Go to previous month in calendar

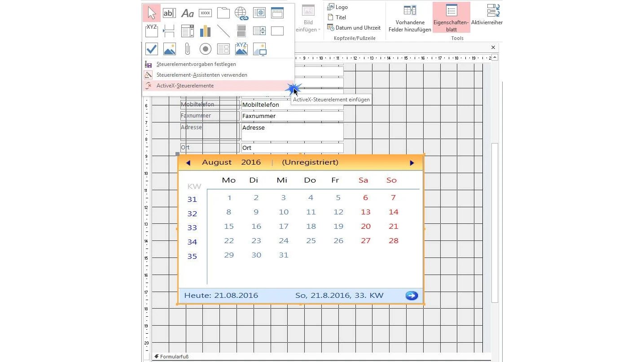point(188,163)
